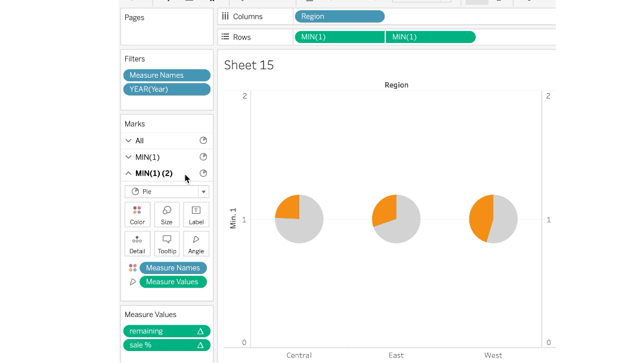This screenshot has width=644, height=363.
Task: Expand the MIN(1) marks section
Action: [x=129, y=157]
